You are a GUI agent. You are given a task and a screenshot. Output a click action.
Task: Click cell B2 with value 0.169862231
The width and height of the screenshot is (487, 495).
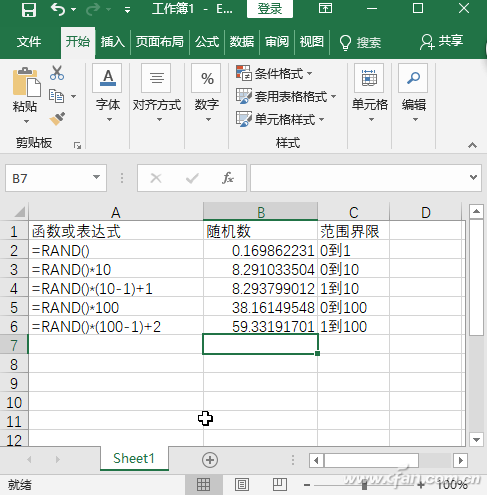click(260, 250)
